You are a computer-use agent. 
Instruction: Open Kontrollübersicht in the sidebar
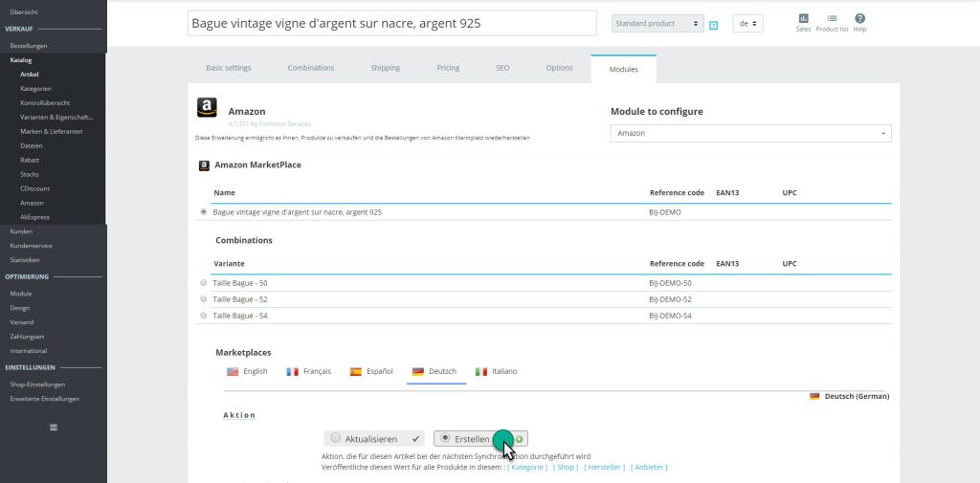coord(45,103)
